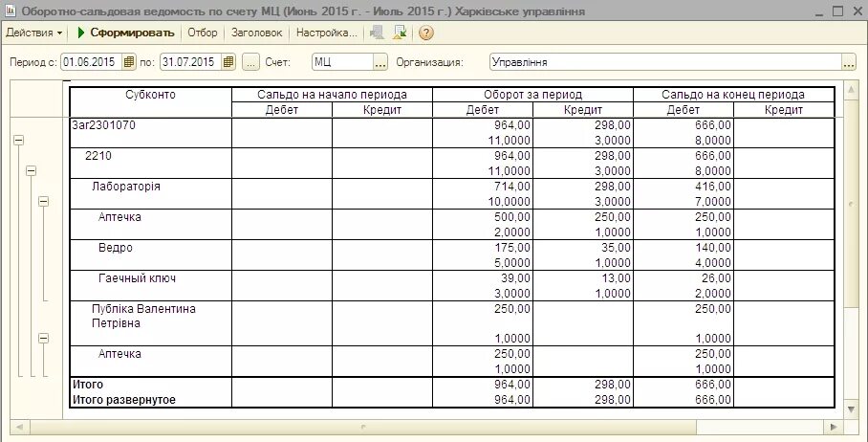Viewport: 868px width, 442px height.
Task: Open calendar for start date 01.06.2015
Action: (x=129, y=62)
